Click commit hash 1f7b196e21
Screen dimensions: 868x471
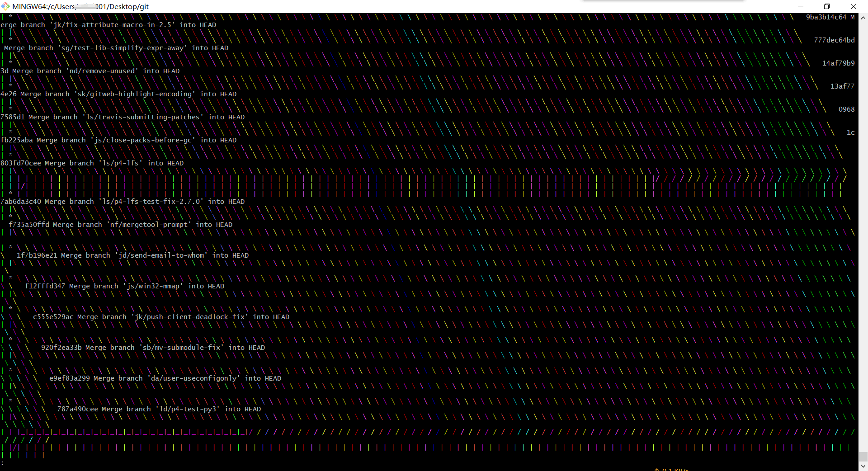[37, 255]
